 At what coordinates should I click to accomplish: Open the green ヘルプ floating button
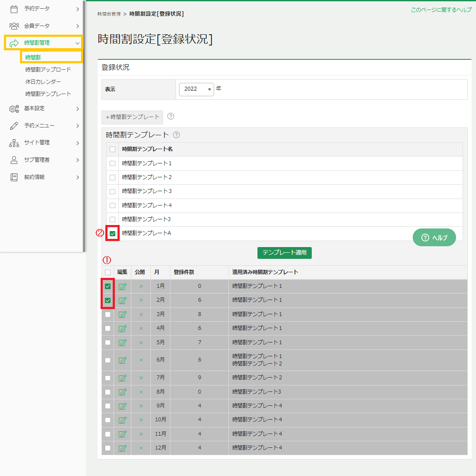click(x=434, y=238)
